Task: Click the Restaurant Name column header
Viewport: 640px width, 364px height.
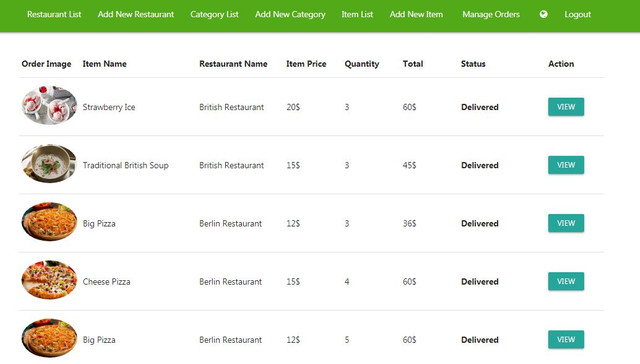Action: tap(233, 64)
